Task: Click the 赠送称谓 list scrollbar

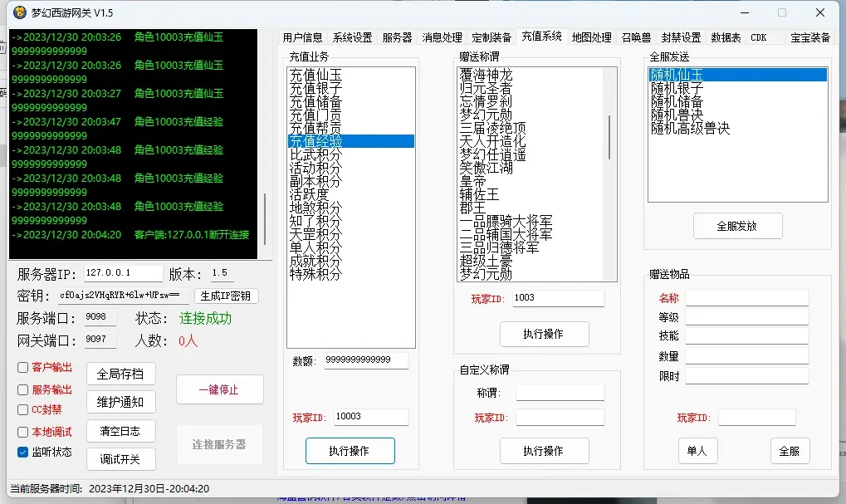Action: pos(609,137)
